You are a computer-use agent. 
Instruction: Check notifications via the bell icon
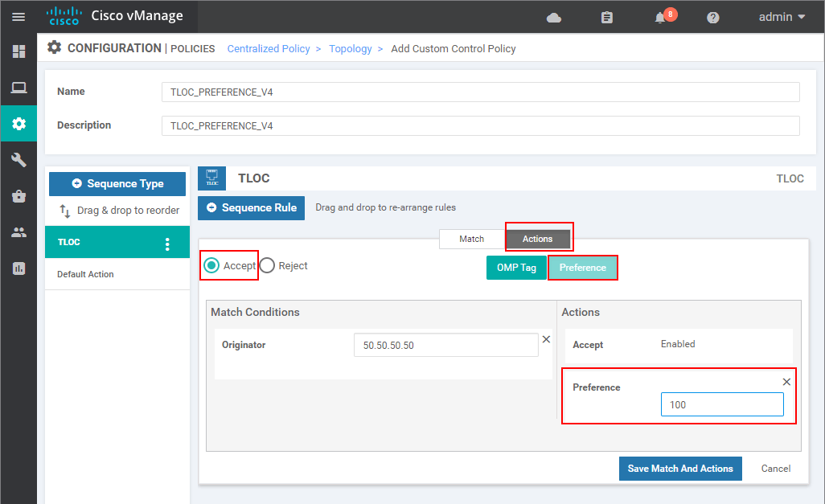[x=661, y=16]
